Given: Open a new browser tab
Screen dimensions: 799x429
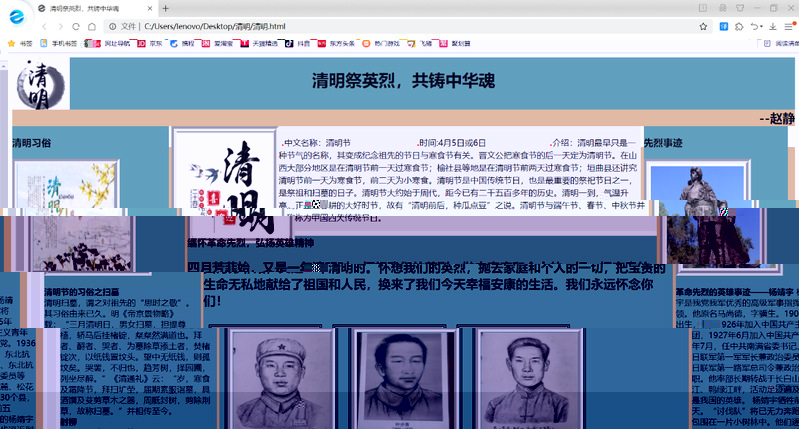Looking at the screenshot, I should (x=166, y=8).
